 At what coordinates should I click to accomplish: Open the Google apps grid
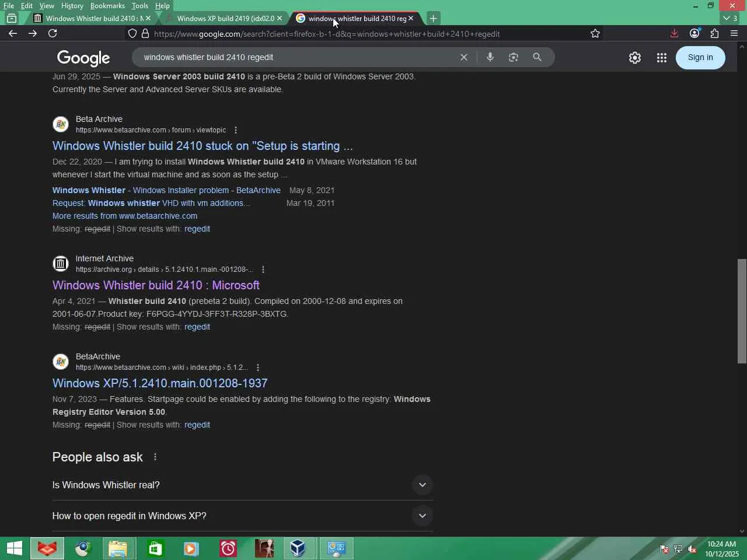pyautogui.click(x=661, y=57)
